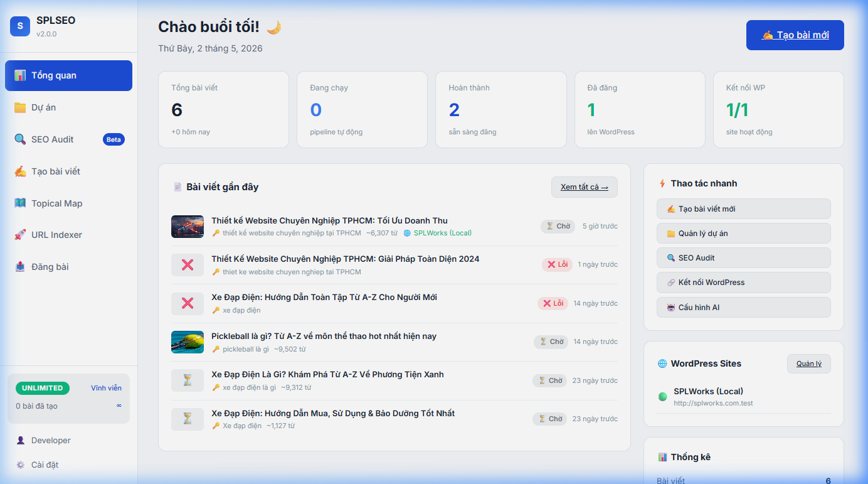The width and height of the screenshot is (868, 484).
Task: Click Chờ badge on Pickleball row
Action: click(x=551, y=341)
